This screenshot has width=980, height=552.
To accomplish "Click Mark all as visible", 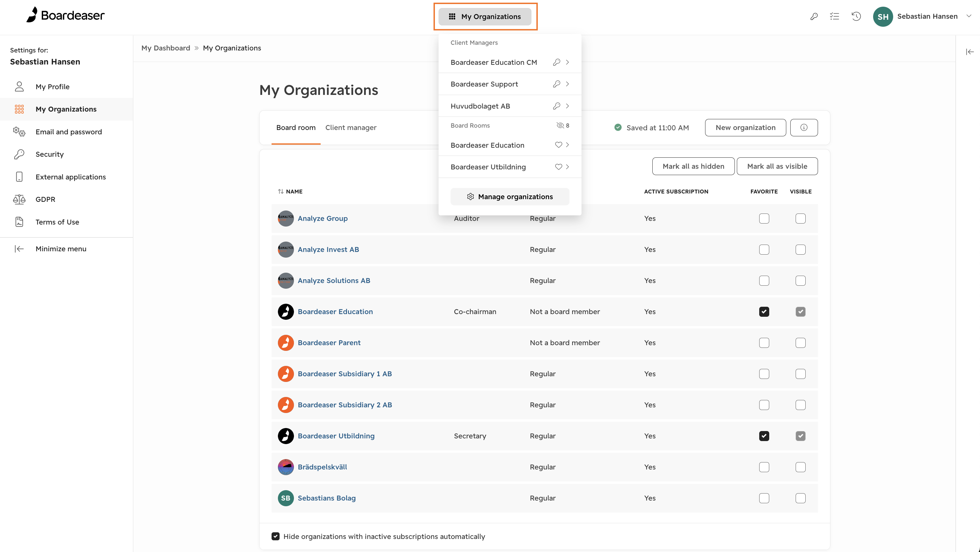I will click(x=777, y=166).
